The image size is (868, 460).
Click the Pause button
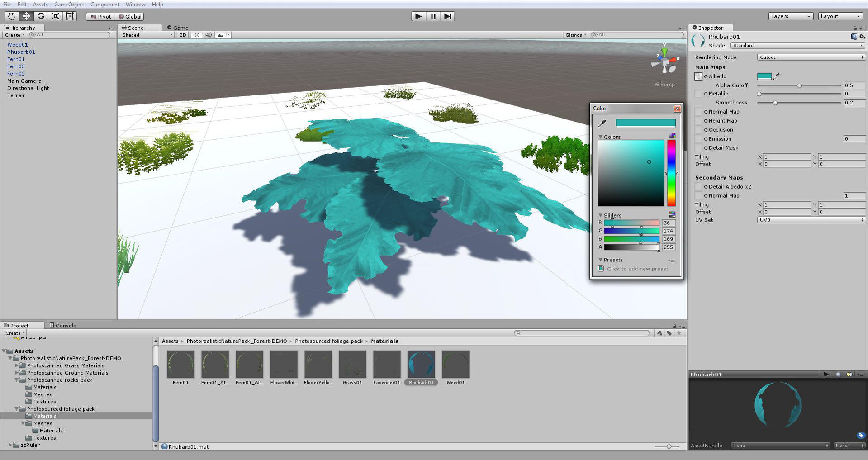coord(433,16)
